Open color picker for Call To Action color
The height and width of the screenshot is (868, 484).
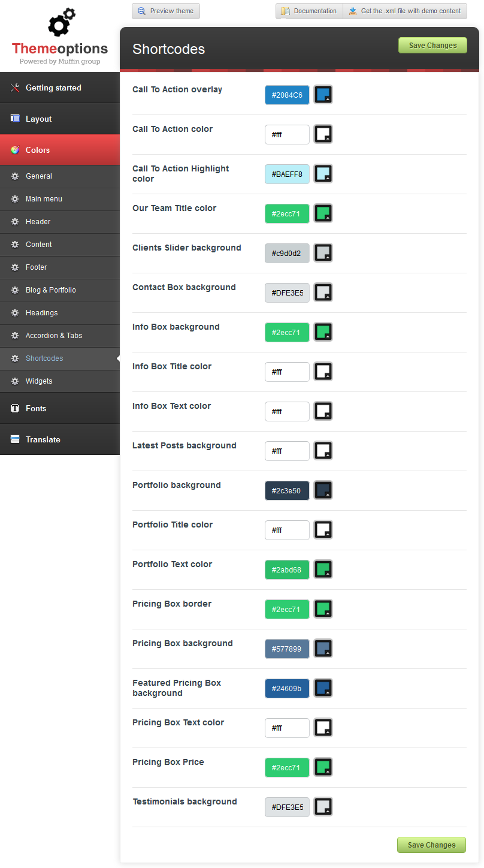point(323,134)
